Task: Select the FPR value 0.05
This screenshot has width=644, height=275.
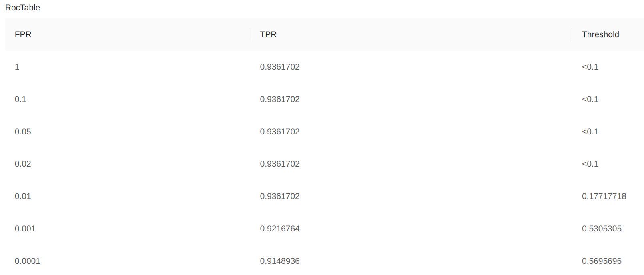Action: pyautogui.click(x=23, y=132)
